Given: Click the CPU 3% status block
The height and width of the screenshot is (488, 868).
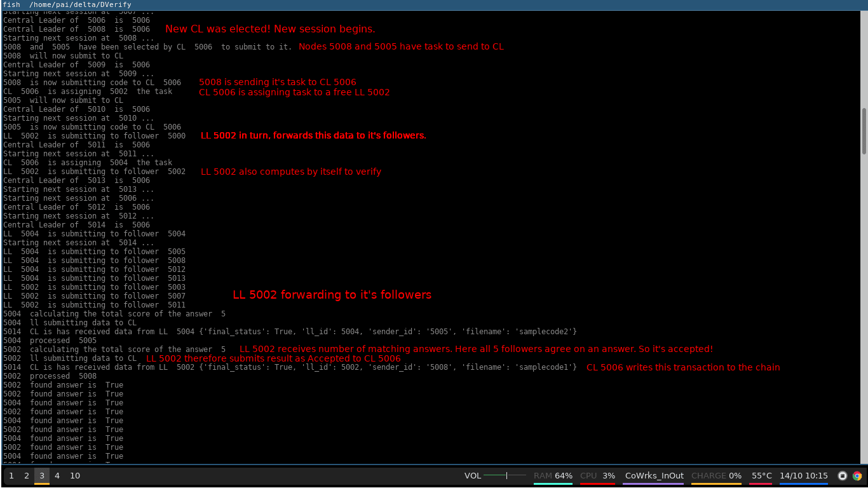Looking at the screenshot, I should (597, 476).
